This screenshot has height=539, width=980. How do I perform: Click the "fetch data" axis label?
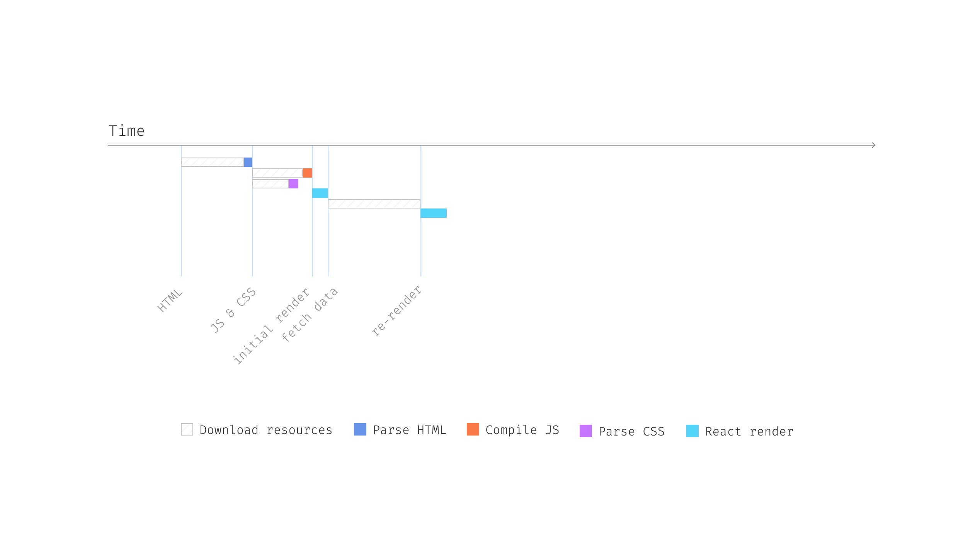click(310, 314)
